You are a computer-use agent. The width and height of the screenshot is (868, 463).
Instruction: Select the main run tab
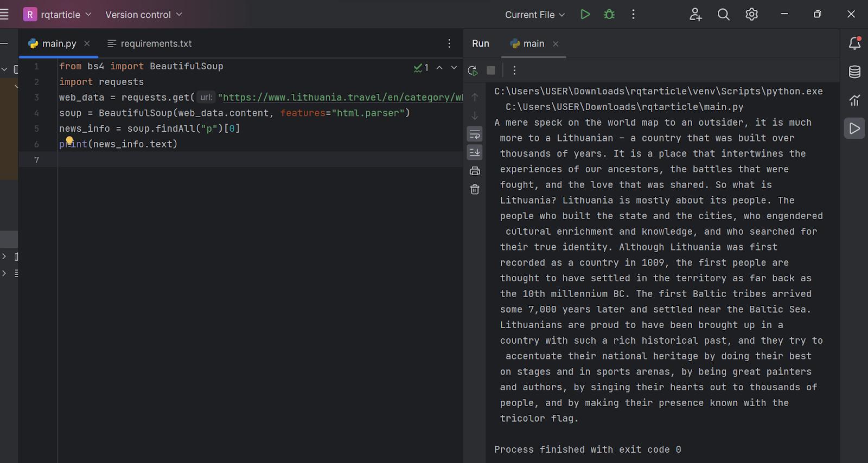point(528,43)
